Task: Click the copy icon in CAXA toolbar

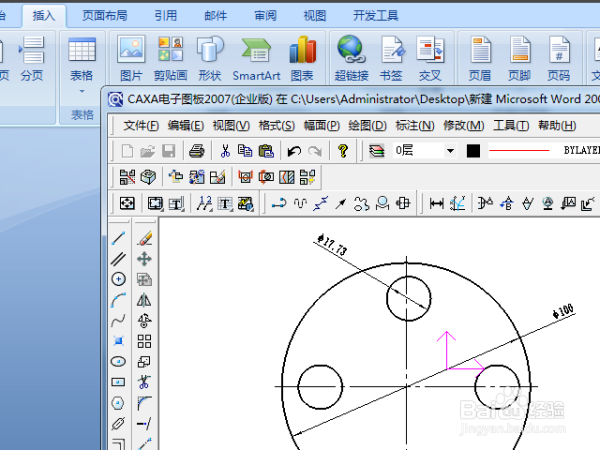Action: coord(245,151)
